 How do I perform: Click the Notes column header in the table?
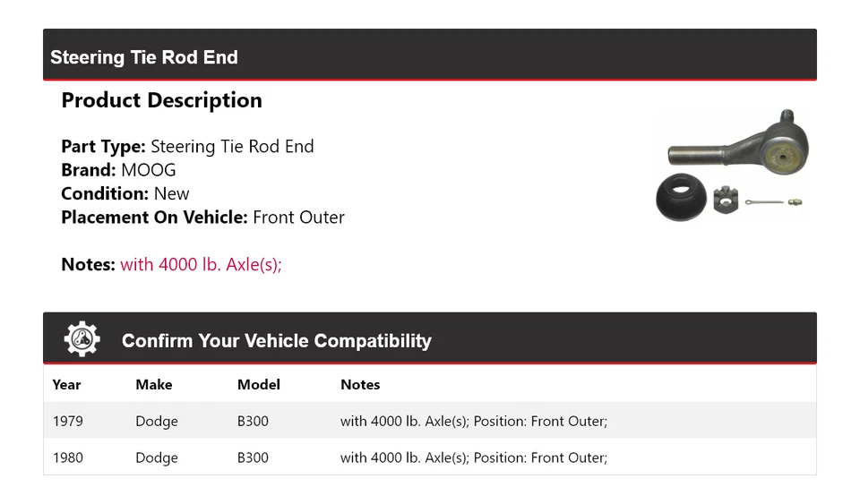(360, 384)
